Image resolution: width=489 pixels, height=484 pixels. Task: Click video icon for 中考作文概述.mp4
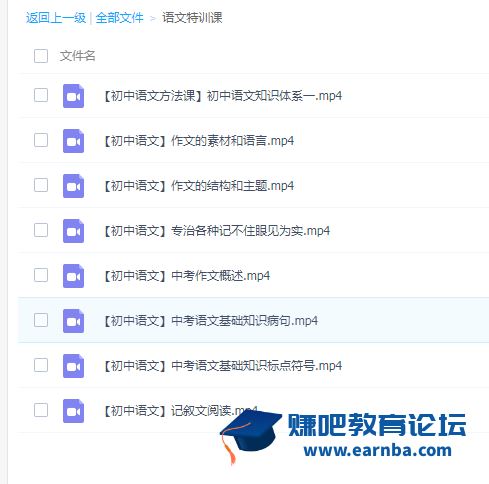73,276
